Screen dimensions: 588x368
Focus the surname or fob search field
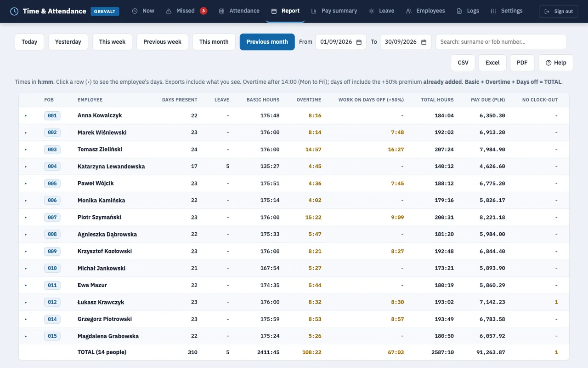(501, 42)
